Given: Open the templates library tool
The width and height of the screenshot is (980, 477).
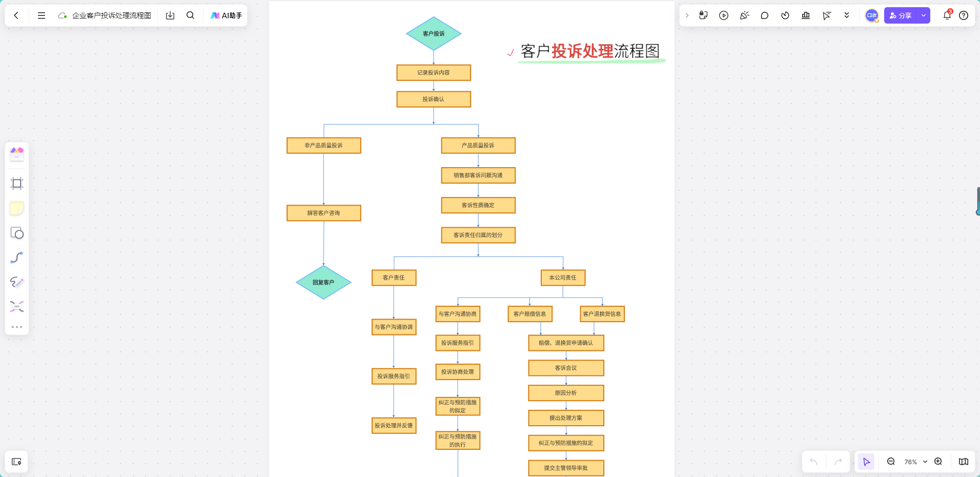Looking at the screenshot, I should [x=17, y=154].
